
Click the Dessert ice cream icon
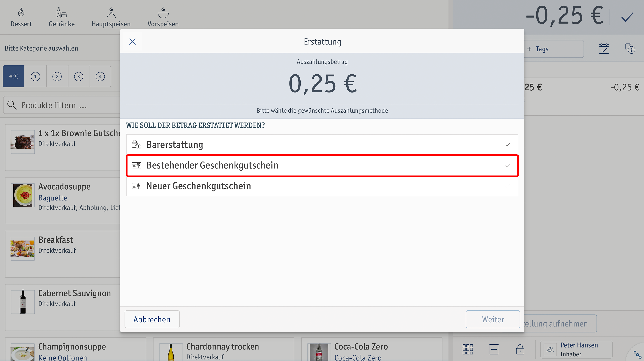[x=21, y=13]
